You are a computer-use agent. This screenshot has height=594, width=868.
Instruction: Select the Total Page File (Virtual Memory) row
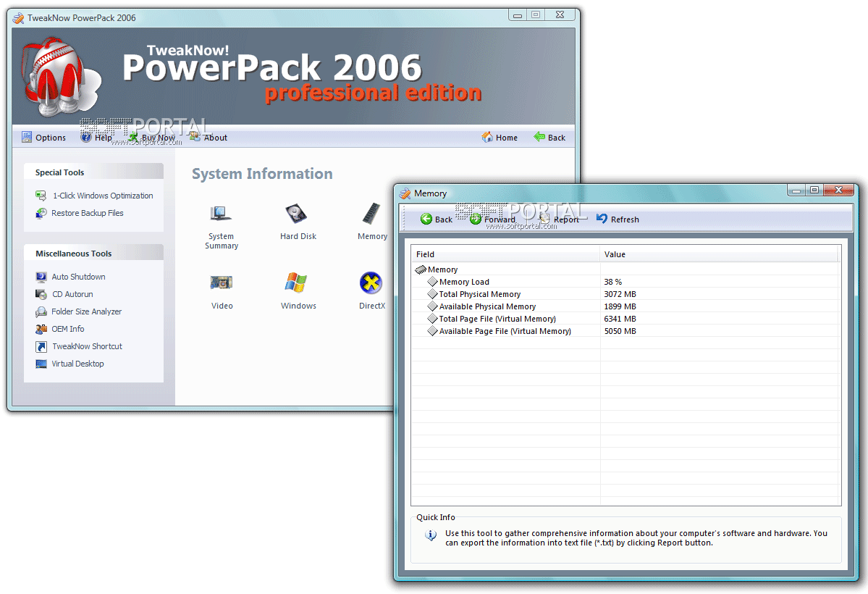625,319
